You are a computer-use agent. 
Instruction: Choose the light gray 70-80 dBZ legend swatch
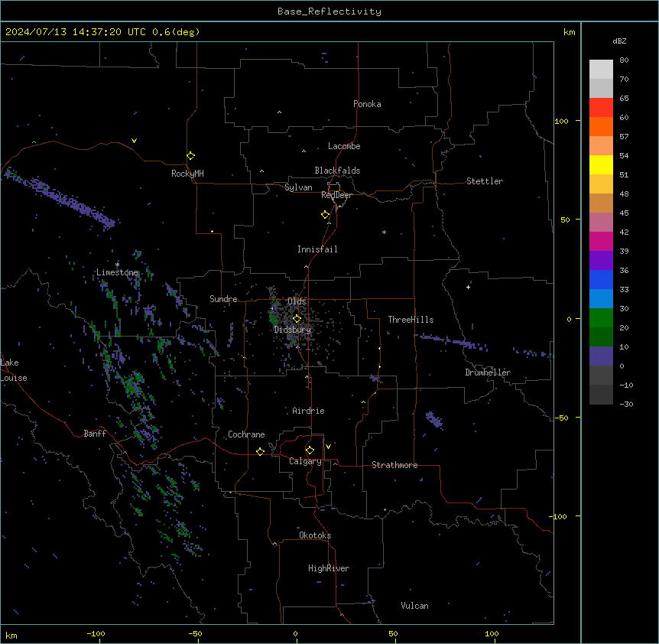(x=601, y=70)
